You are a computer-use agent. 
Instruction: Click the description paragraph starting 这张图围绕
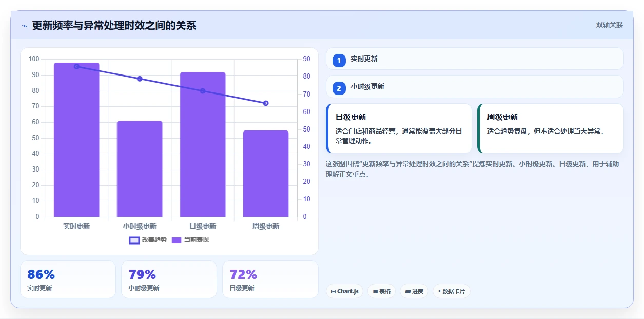pyautogui.click(x=473, y=169)
